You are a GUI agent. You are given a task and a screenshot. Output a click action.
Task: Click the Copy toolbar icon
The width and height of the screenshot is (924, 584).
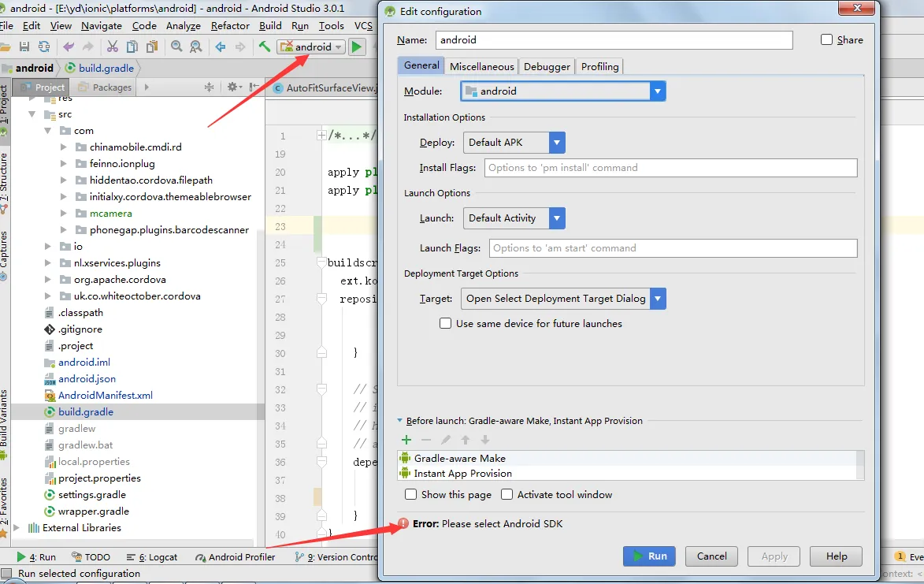point(132,46)
